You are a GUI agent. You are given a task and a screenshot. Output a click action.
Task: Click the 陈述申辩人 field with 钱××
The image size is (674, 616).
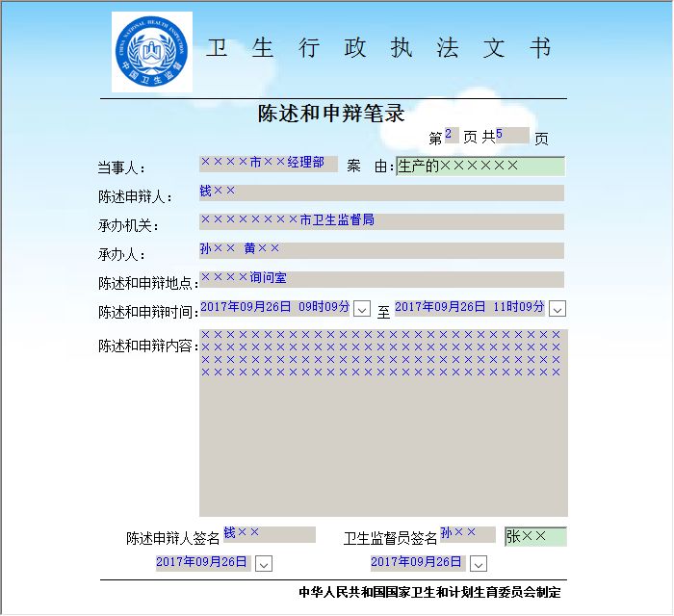(381, 192)
